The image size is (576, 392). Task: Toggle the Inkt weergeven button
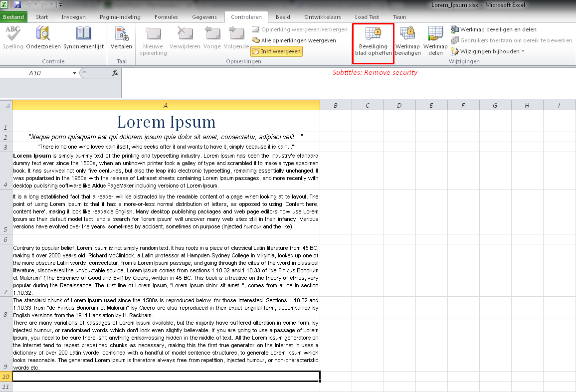click(276, 51)
